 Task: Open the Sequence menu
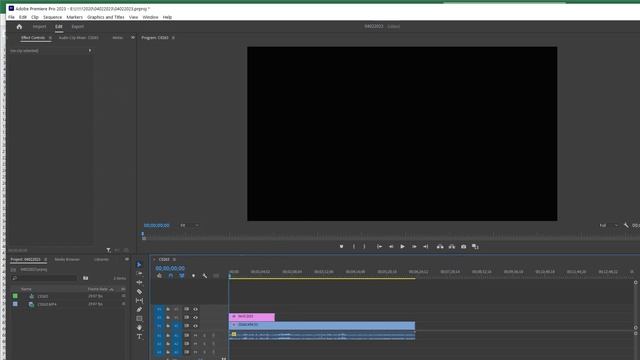52,17
